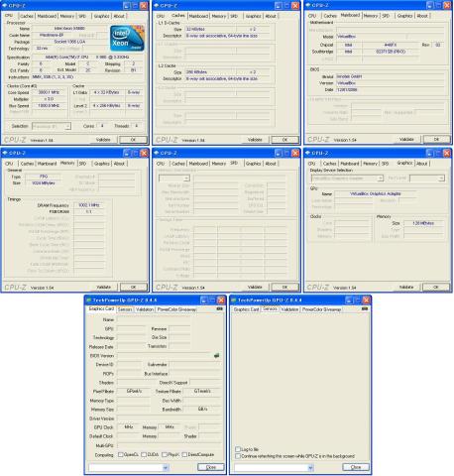The image size is (454, 476).
Task: Switch to About tab in the CPU-Z Graphics window
Action: [x=422, y=164]
